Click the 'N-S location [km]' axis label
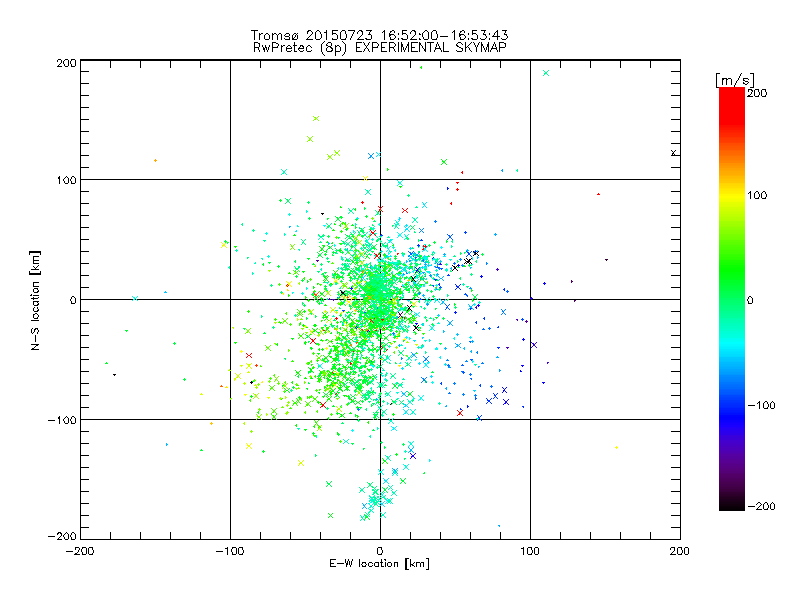This screenshot has height=600, width=800. 35,300
